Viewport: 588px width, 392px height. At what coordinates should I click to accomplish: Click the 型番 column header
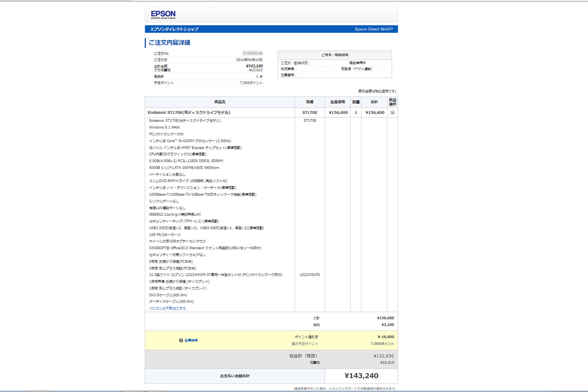pyautogui.click(x=310, y=102)
